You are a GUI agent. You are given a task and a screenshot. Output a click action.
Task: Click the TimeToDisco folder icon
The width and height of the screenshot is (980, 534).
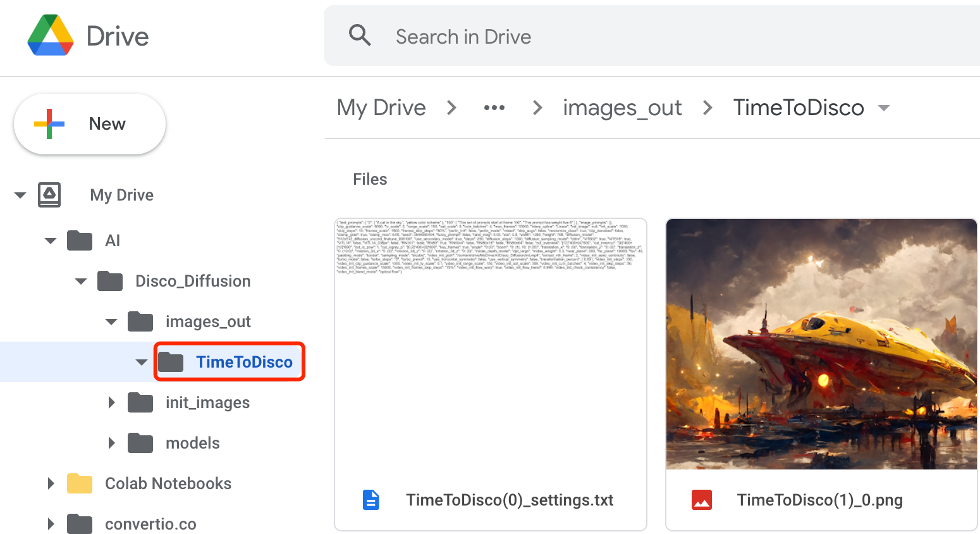(173, 361)
